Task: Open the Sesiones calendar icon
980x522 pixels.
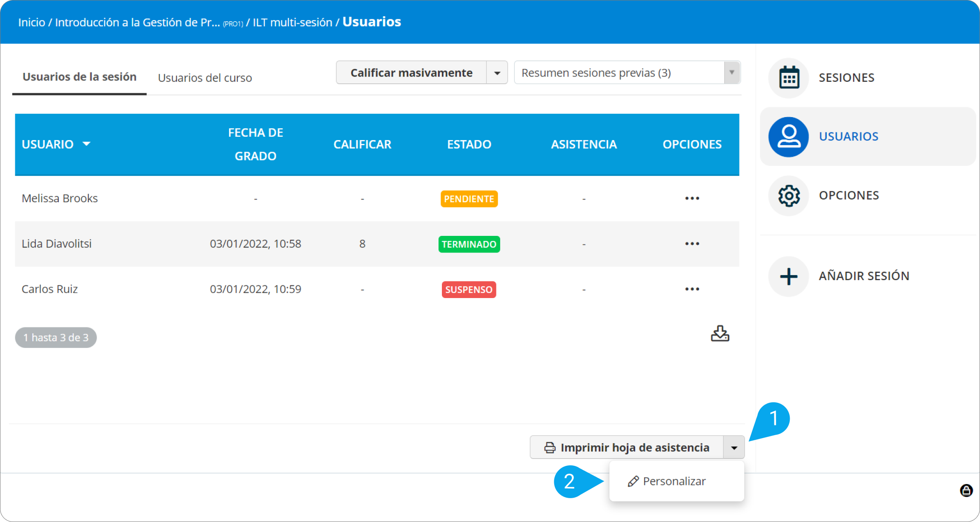Action: click(788, 78)
